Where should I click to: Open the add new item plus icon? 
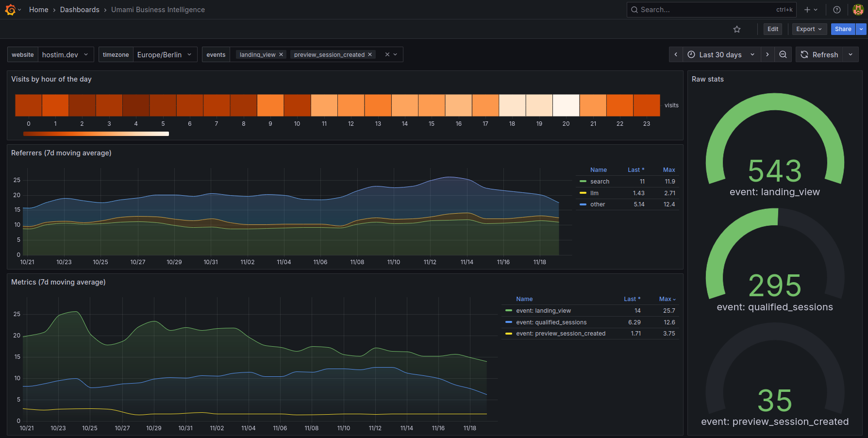(x=807, y=10)
